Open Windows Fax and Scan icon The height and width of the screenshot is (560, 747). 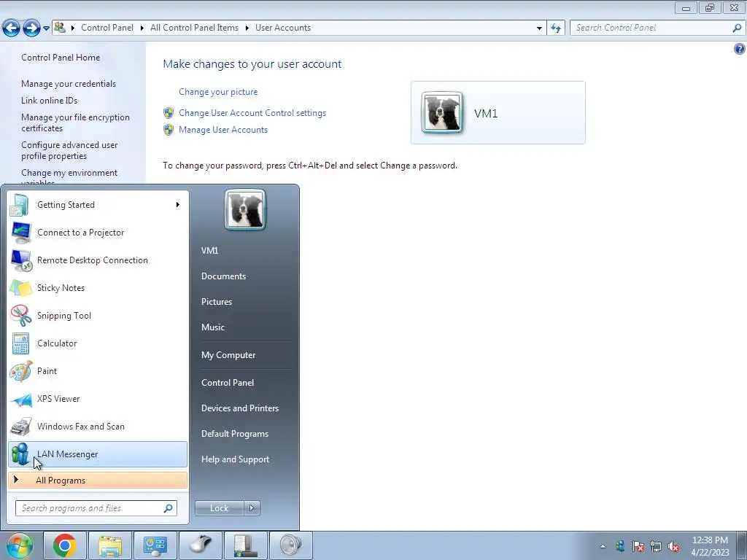pos(20,427)
